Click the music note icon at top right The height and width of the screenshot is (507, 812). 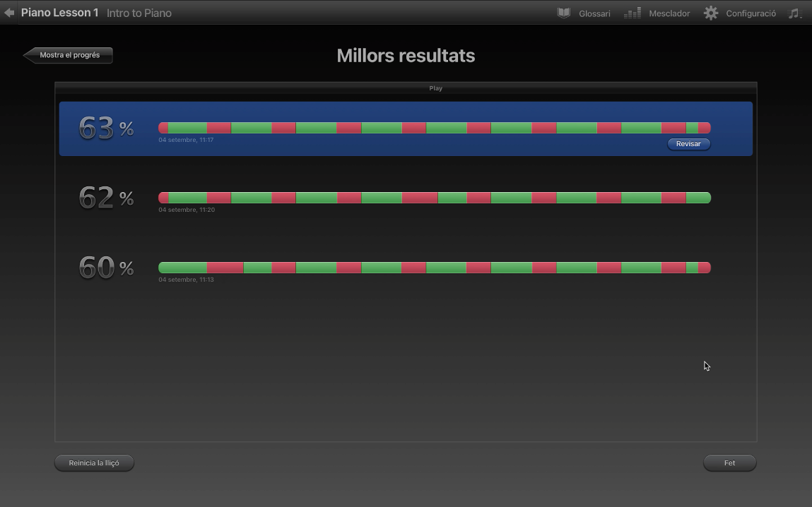point(794,13)
